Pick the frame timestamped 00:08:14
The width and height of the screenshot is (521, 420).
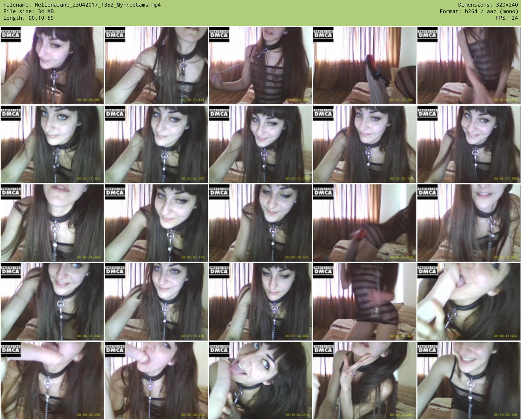[365, 302]
